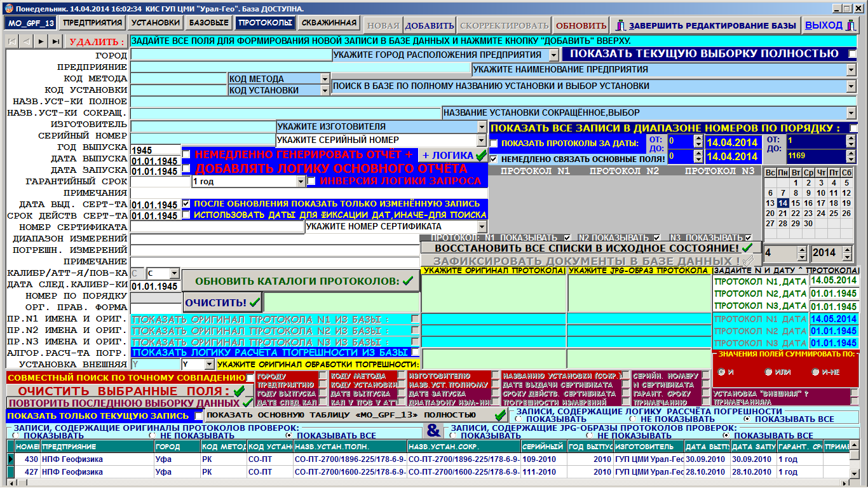Enable ИНВЕРСИЯ ЛОГИКИ ЗАПРОСА checkbox
This screenshot has height=488, width=868.
coord(311,181)
